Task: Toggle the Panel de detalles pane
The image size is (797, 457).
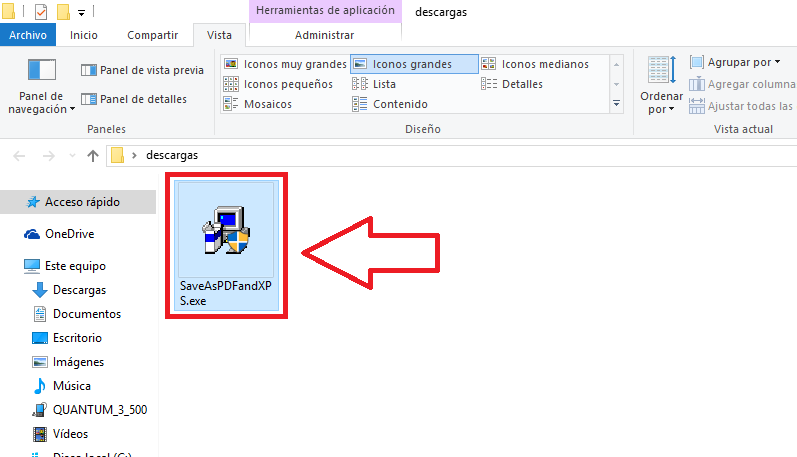Action: (x=134, y=99)
